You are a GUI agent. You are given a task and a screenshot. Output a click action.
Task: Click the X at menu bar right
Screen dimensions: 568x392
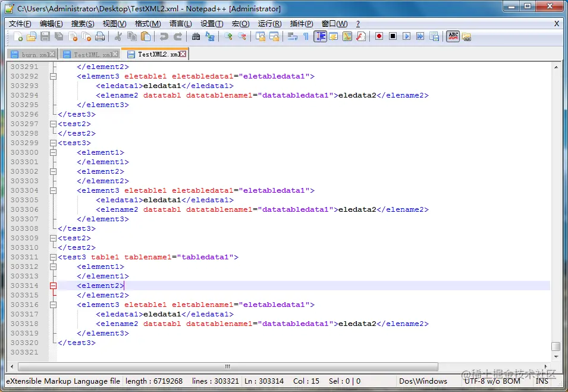[557, 24]
